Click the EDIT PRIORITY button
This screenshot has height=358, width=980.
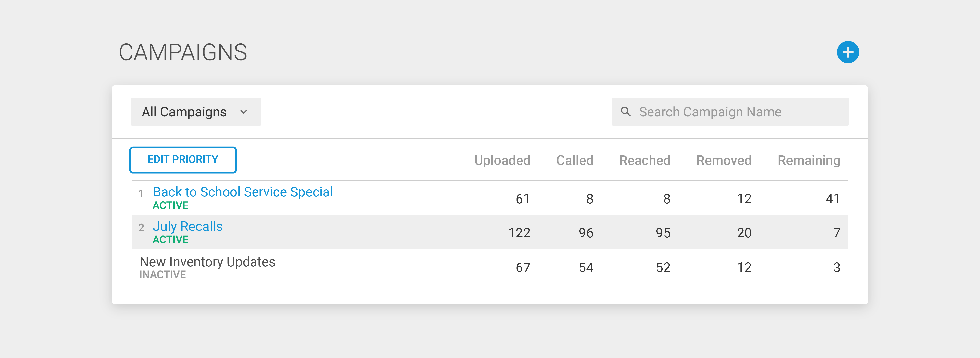tap(183, 160)
